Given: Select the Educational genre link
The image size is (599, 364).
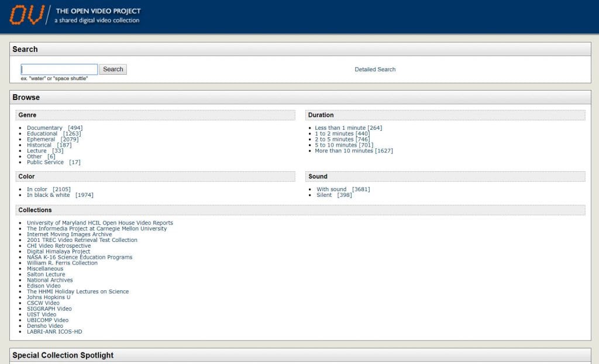Looking at the screenshot, I should coord(42,134).
